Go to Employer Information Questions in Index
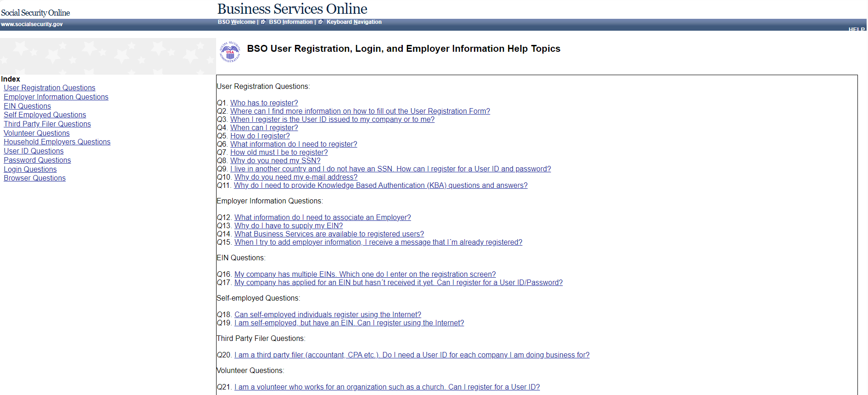The image size is (868, 395). [56, 97]
